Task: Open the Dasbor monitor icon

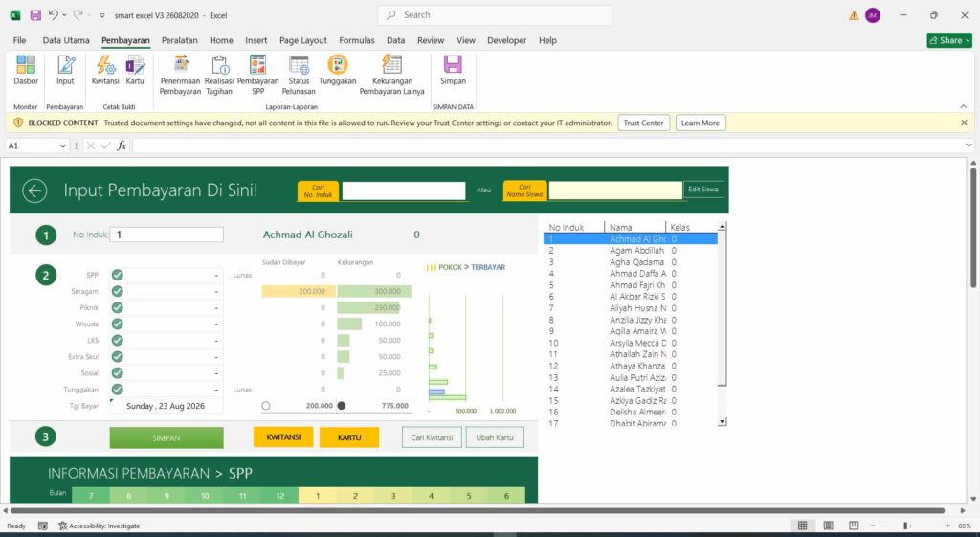Action: click(26, 69)
